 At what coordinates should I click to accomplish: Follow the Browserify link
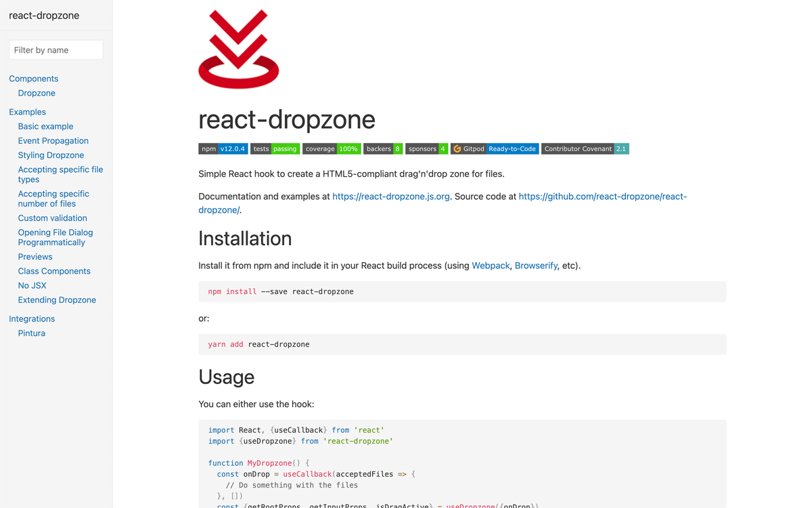coord(536,266)
